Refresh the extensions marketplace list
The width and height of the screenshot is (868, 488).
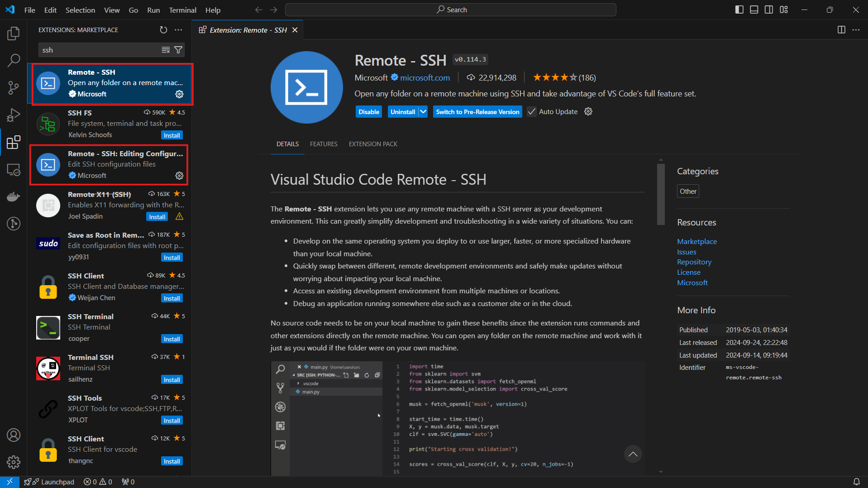coord(163,30)
